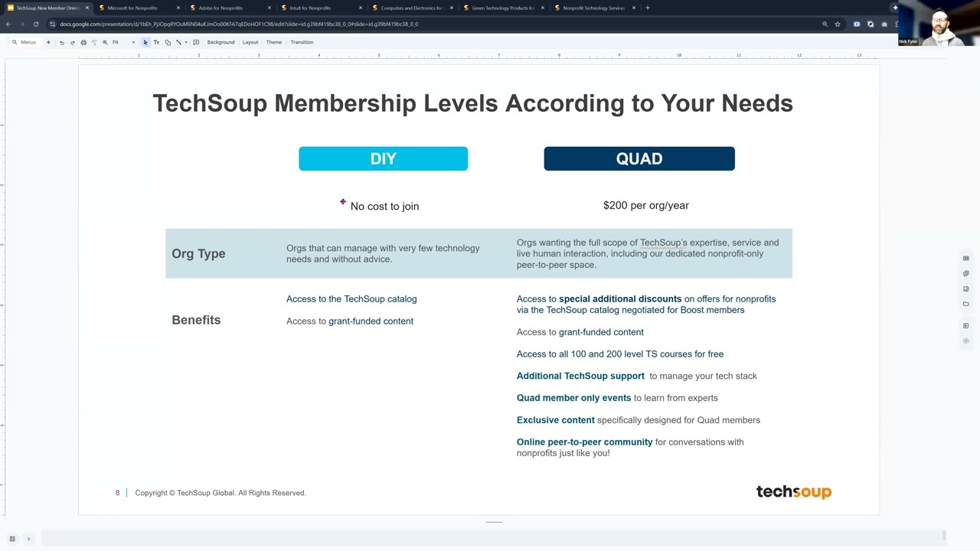980x551 pixels.
Task: Add a comment from toolbar
Action: point(196,42)
